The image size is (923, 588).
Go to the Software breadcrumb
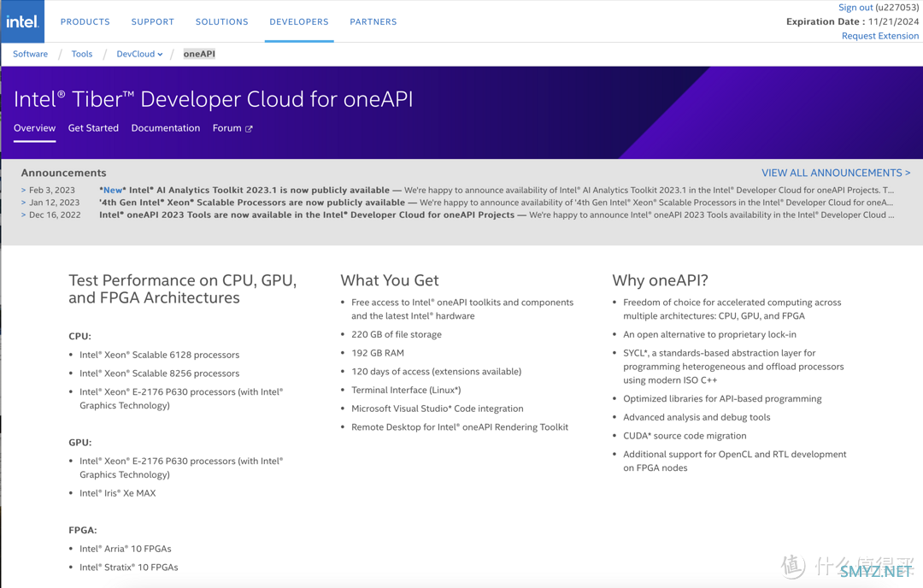click(31, 54)
